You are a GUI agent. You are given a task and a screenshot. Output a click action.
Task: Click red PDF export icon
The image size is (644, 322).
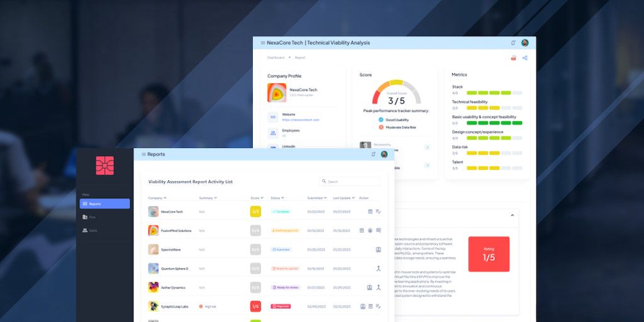[x=513, y=58]
